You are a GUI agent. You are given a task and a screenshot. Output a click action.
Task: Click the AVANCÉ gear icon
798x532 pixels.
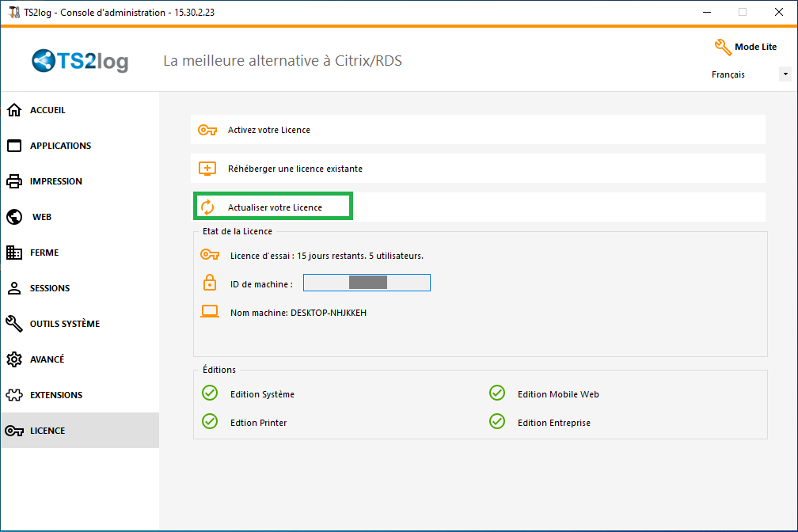(x=14, y=359)
